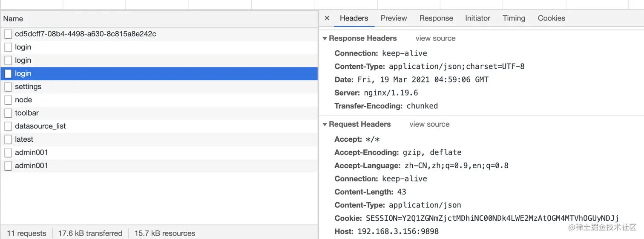This screenshot has height=239, width=644.
Task: Select the latest request
Action: point(159,140)
